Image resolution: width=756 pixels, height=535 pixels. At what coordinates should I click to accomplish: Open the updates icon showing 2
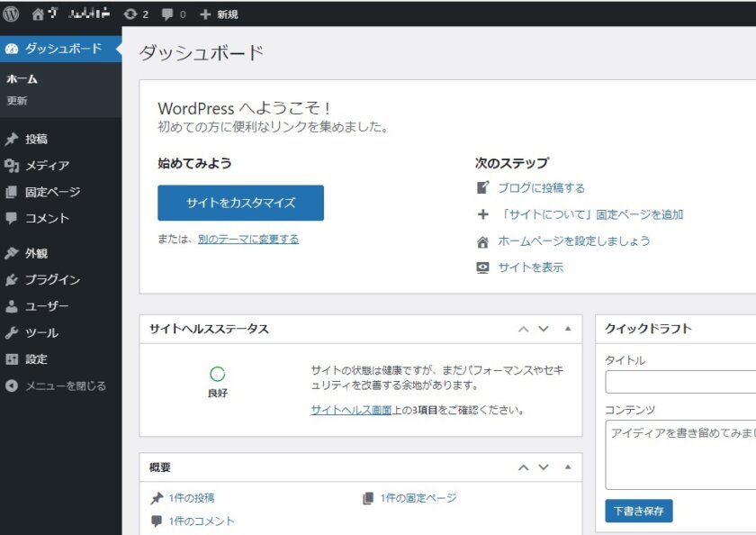pos(130,14)
